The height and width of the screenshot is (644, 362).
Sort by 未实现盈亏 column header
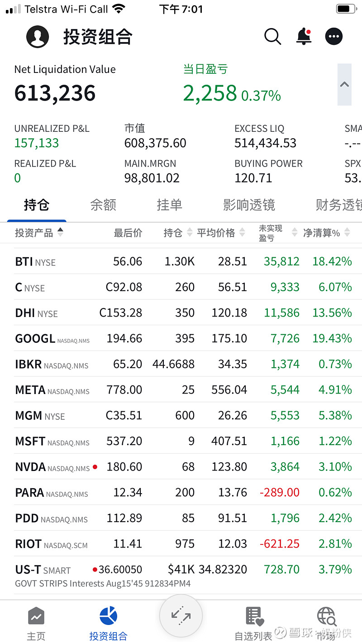[x=278, y=233]
